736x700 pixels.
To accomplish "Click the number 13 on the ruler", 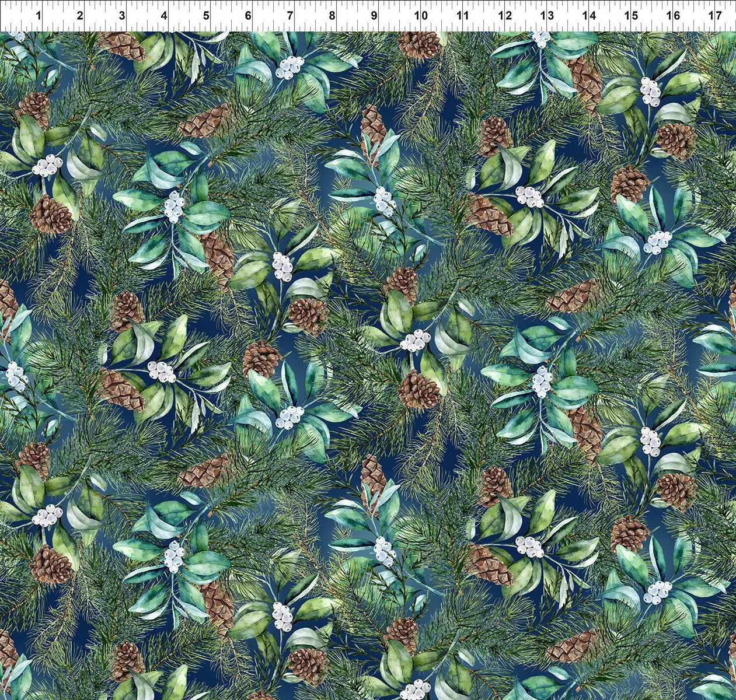I will [x=547, y=16].
